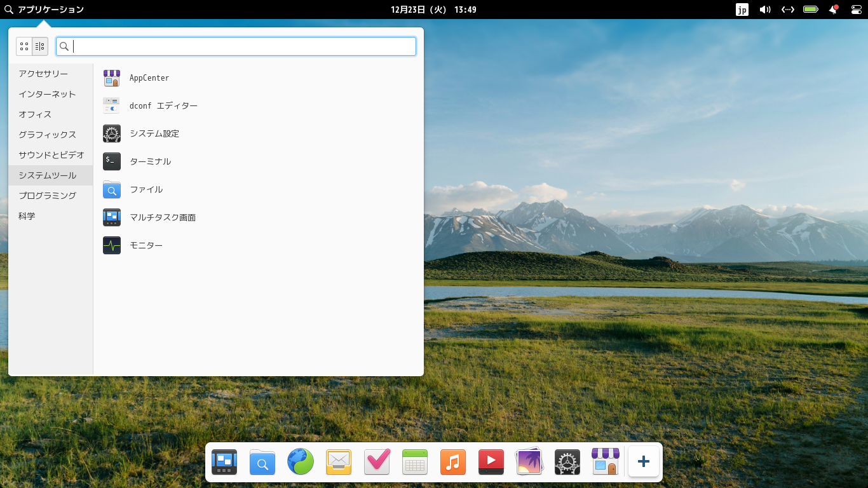868x488 pixels.
Task: Open the network indicator menu
Action: (787, 10)
